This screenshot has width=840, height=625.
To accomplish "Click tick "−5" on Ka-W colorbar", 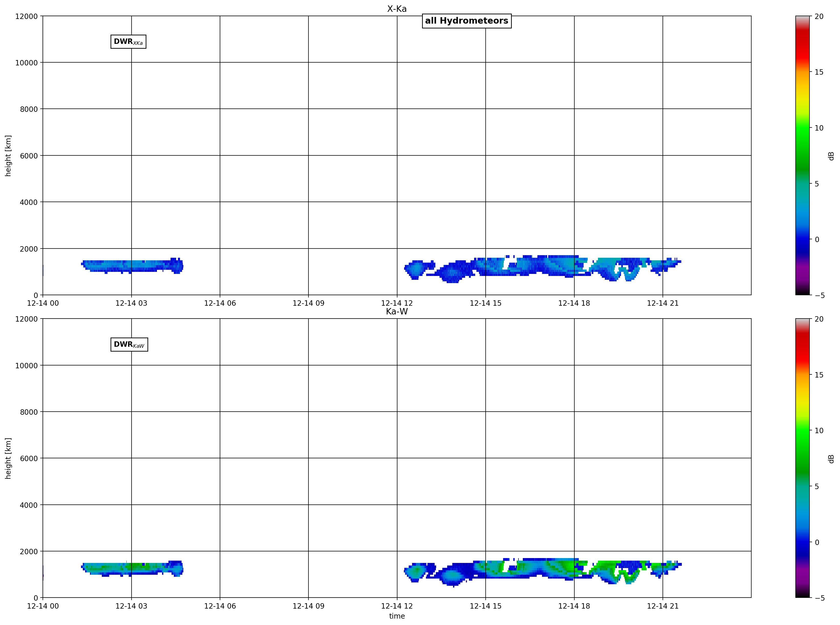I will (819, 598).
